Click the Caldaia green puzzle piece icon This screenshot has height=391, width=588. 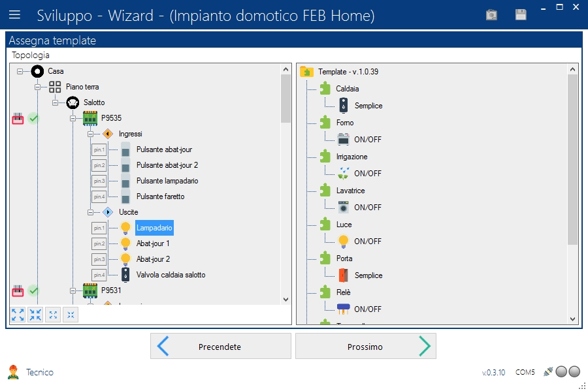tap(325, 88)
